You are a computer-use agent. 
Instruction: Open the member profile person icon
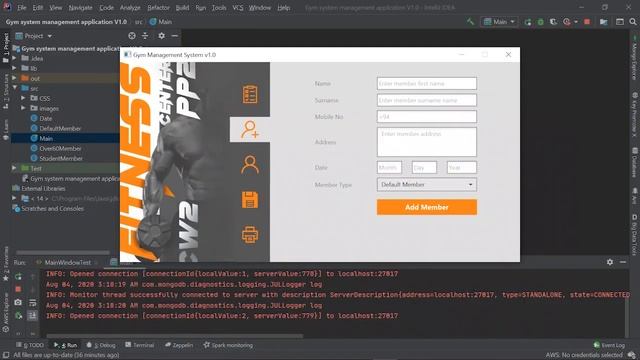[250, 165]
